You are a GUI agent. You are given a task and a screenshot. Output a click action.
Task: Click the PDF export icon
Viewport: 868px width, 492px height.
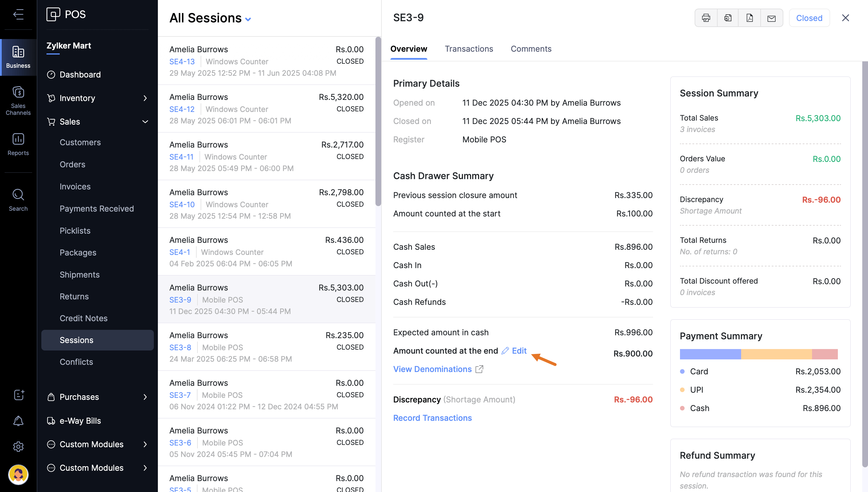[749, 18]
